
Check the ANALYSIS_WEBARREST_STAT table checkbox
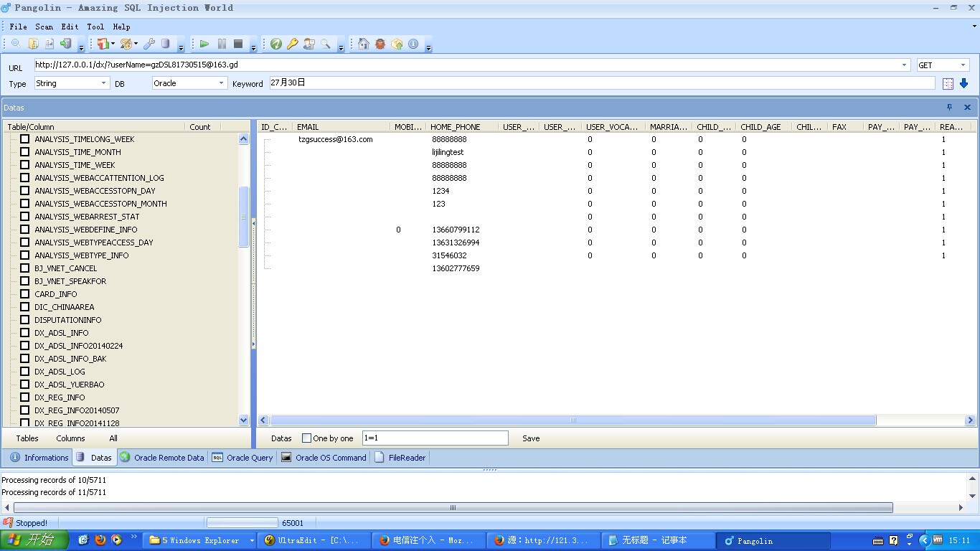[x=24, y=217]
